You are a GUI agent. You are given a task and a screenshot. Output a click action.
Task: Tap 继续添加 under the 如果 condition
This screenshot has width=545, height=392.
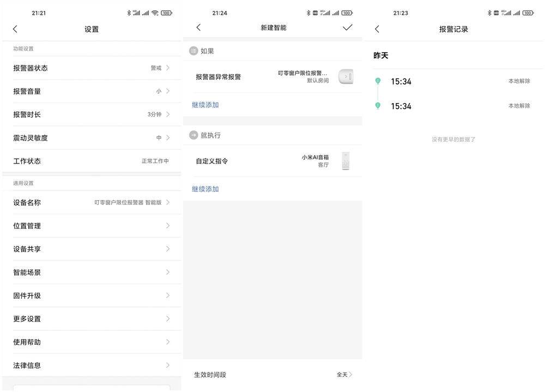pyautogui.click(x=205, y=104)
